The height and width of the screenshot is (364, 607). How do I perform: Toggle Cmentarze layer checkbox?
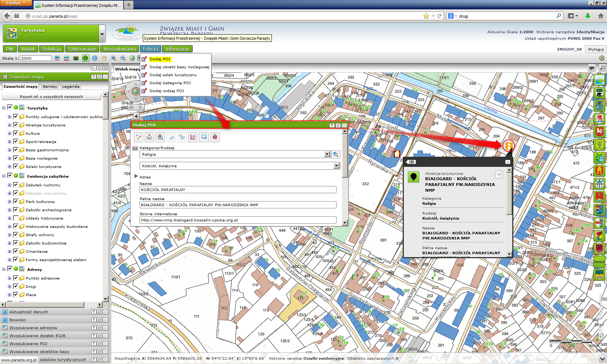pyautogui.click(x=16, y=251)
